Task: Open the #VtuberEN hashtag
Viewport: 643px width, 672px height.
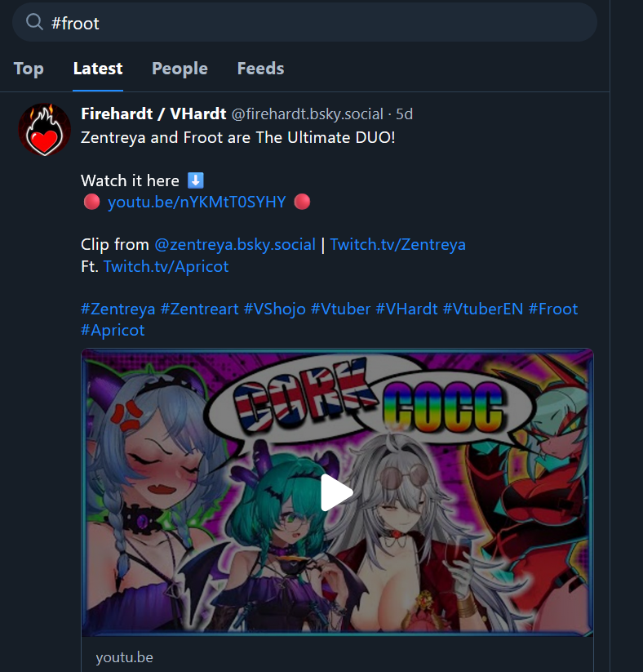Action: (483, 309)
